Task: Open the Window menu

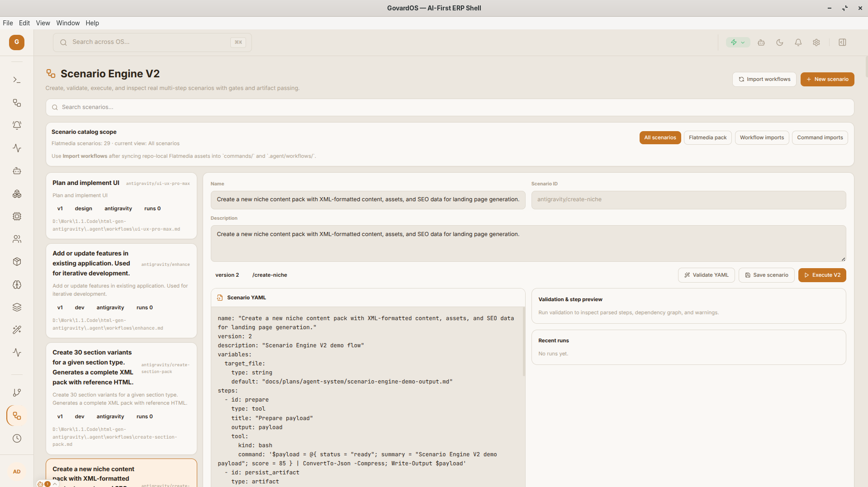Action: coord(68,23)
